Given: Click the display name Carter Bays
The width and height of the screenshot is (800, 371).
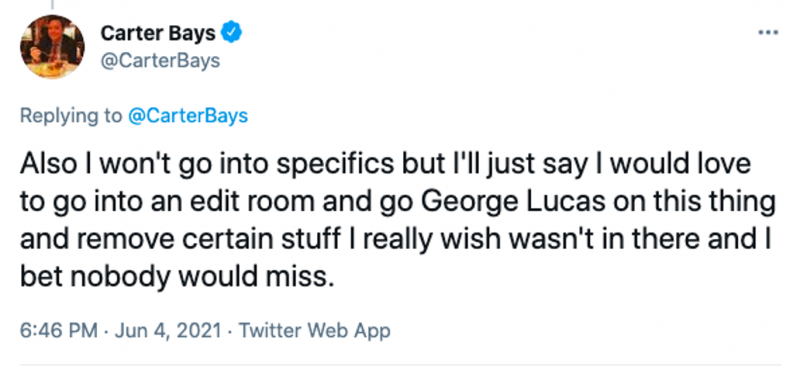Looking at the screenshot, I should tap(158, 34).
